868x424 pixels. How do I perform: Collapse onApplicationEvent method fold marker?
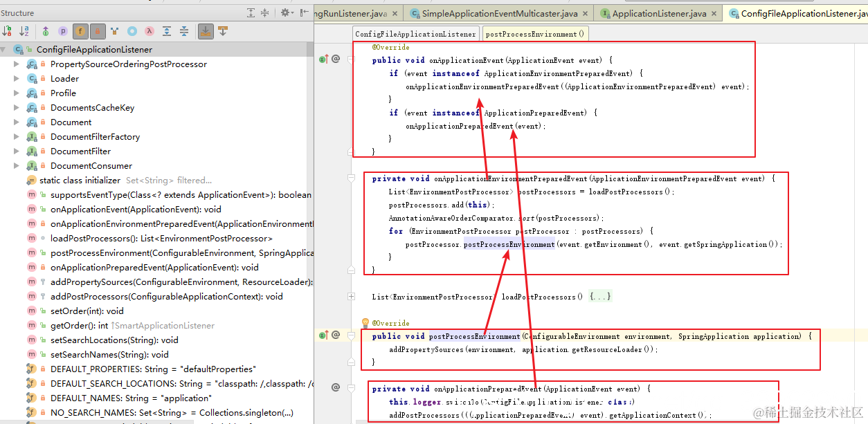tap(352, 60)
